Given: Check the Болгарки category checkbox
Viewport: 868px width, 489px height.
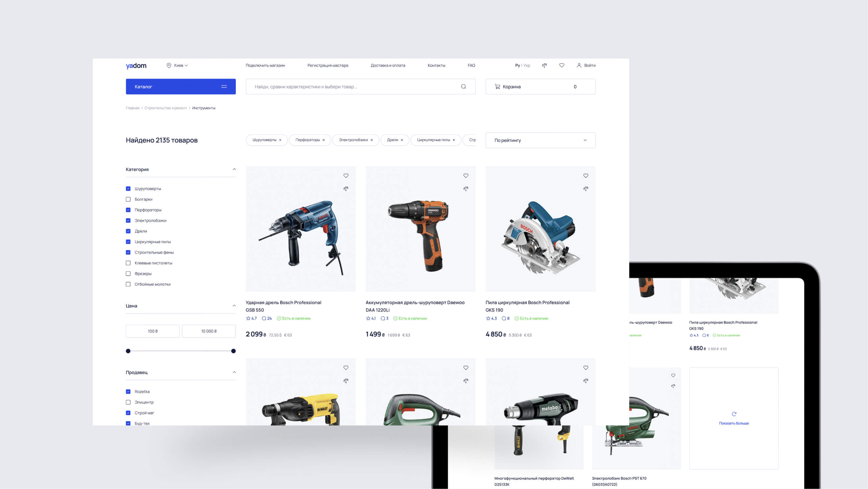Looking at the screenshot, I should coord(128,199).
